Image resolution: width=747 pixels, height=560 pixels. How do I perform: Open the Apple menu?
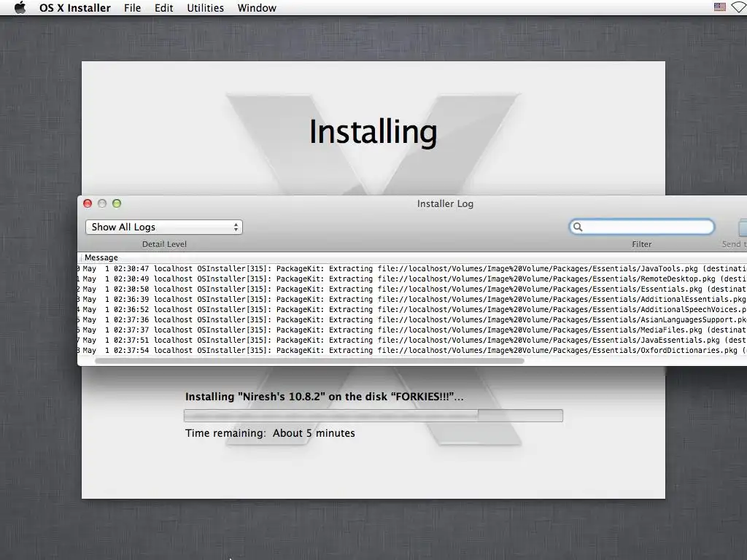[x=20, y=7]
